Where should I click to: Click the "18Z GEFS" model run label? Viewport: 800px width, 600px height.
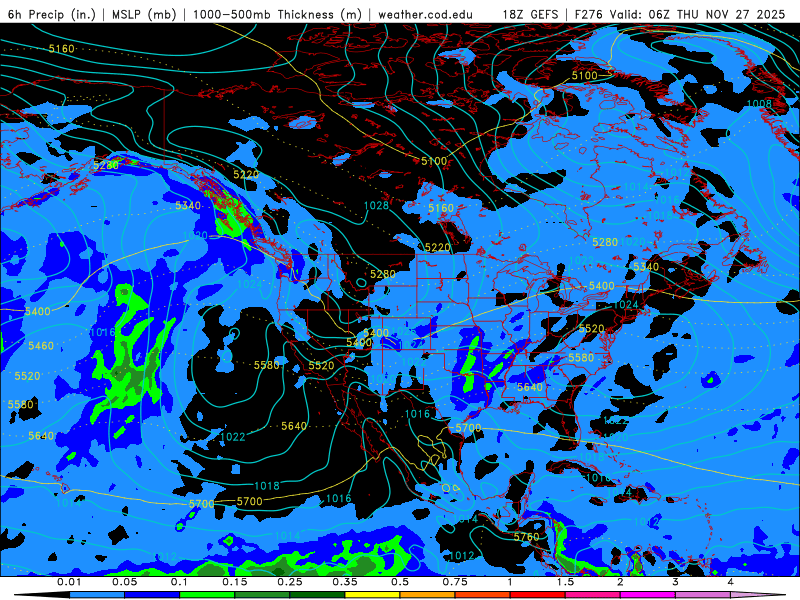531,14
